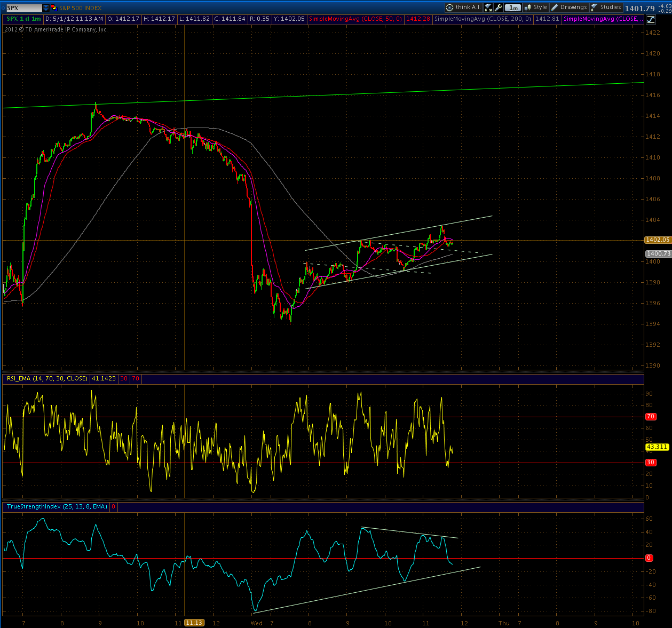The height and width of the screenshot is (628, 672).
Task: Click the D: 5/1/12 11:13 AM date readout
Action: click(x=74, y=19)
